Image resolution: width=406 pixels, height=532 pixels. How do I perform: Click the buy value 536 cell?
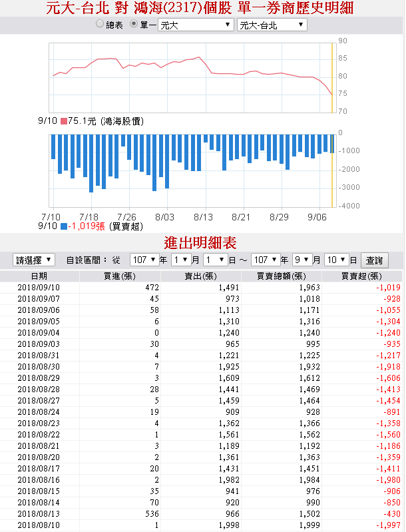click(x=152, y=513)
